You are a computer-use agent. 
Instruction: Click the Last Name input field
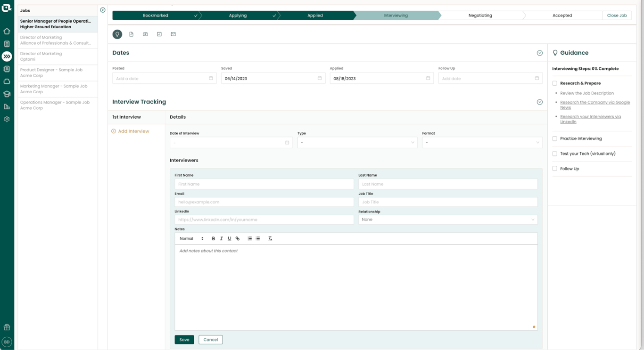pyautogui.click(x=448, y=184)
